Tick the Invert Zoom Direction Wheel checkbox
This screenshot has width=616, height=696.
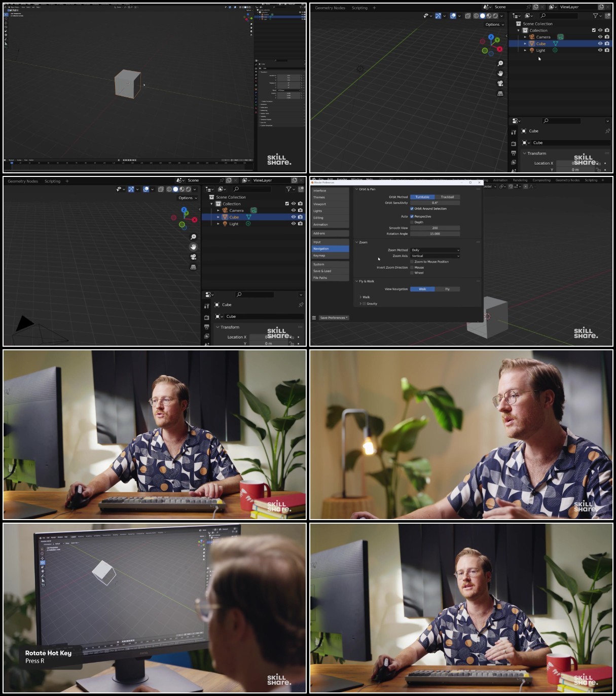[412, 273]
